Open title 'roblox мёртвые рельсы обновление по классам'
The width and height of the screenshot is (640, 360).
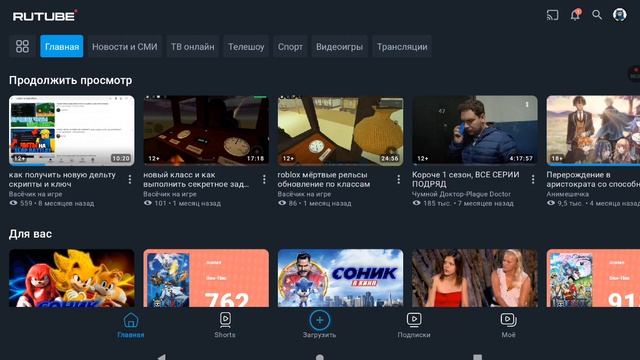[324, 179]
